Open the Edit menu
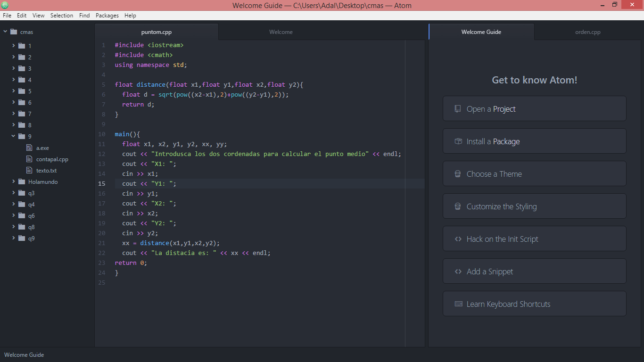The height and width of the screenshot is (362, 644). [22, 16]
